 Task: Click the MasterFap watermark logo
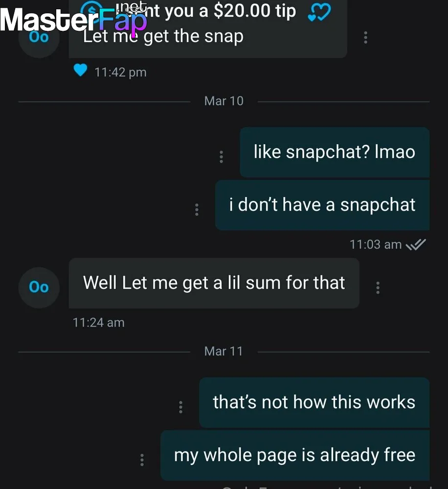click(74, 20)
